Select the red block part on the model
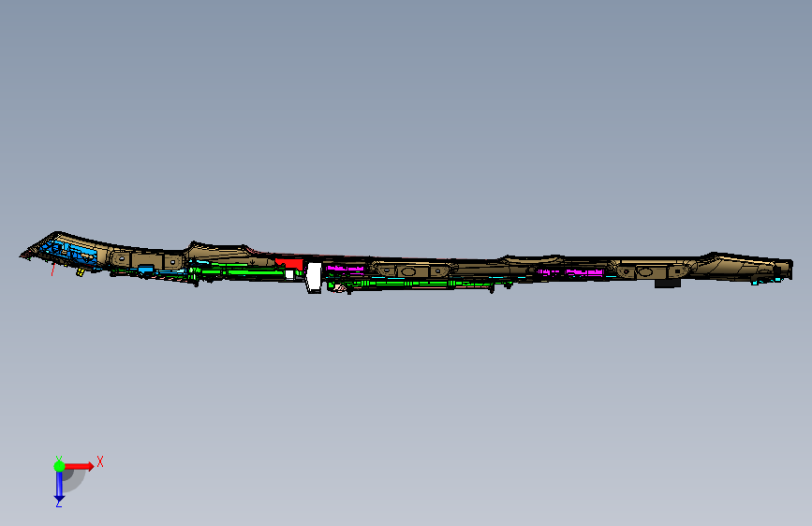 [290, 264]
